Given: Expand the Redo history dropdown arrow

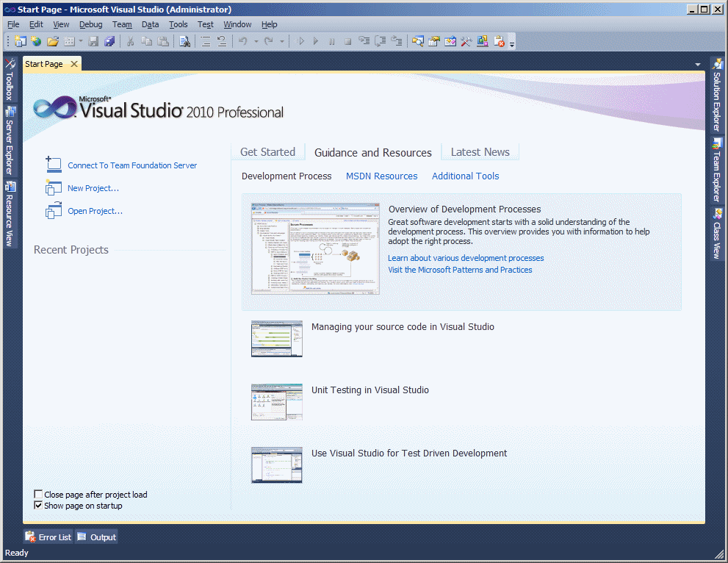Looking at the screenshot, I should click(x=282, y=41).
